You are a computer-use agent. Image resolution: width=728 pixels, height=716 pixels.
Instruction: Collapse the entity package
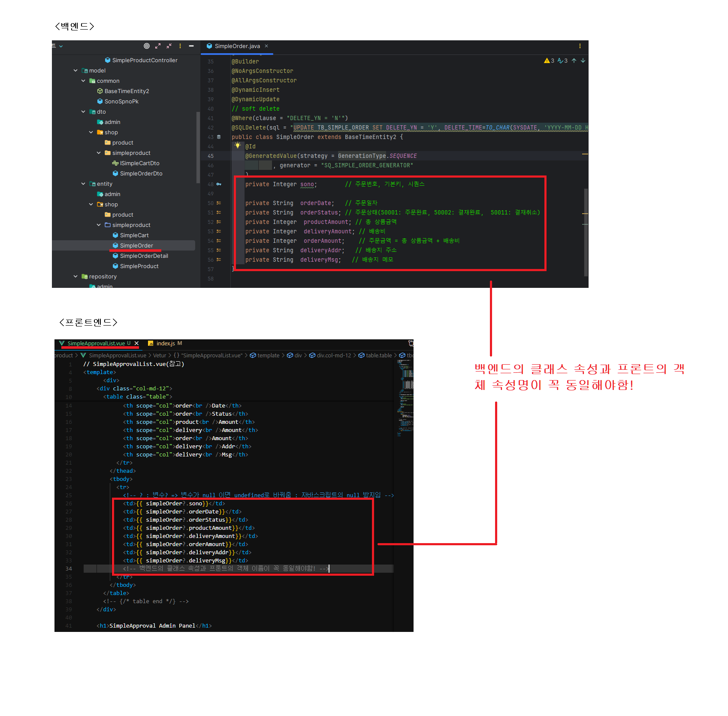83,184
